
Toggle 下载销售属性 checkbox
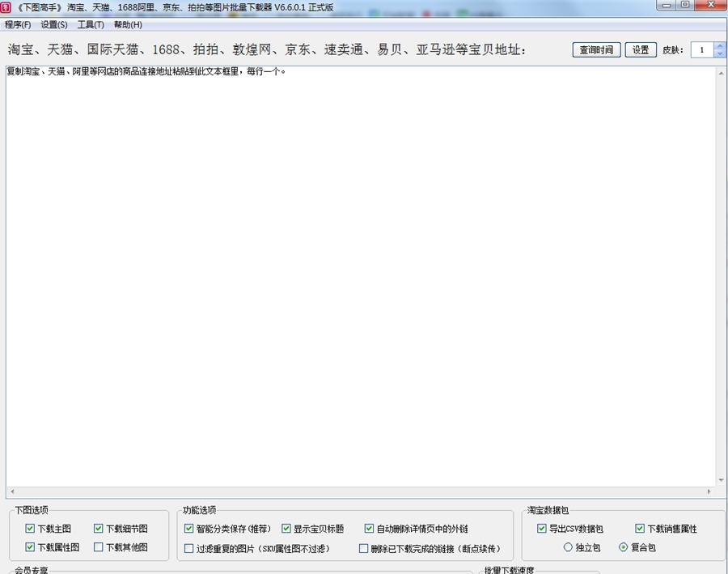[640, 529]
